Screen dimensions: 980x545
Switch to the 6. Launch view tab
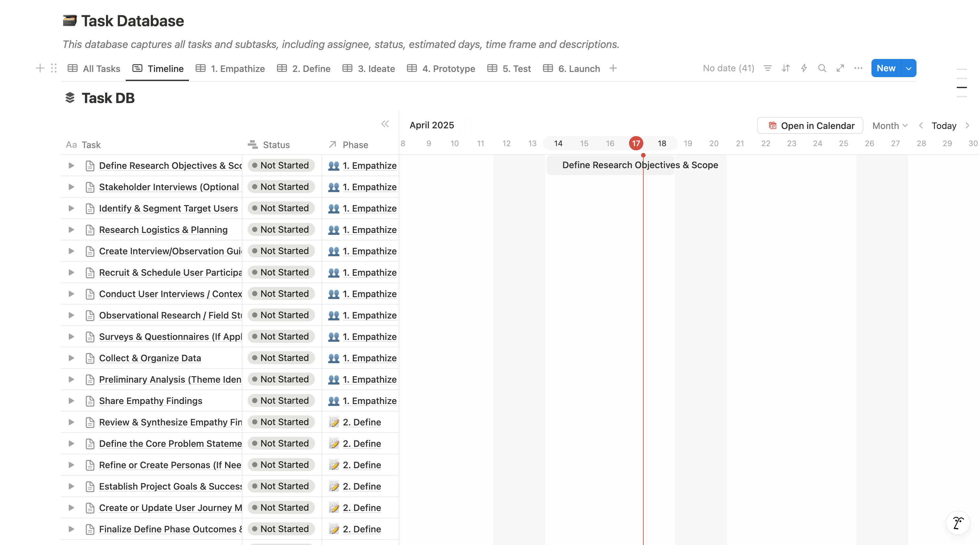(571, 69)
